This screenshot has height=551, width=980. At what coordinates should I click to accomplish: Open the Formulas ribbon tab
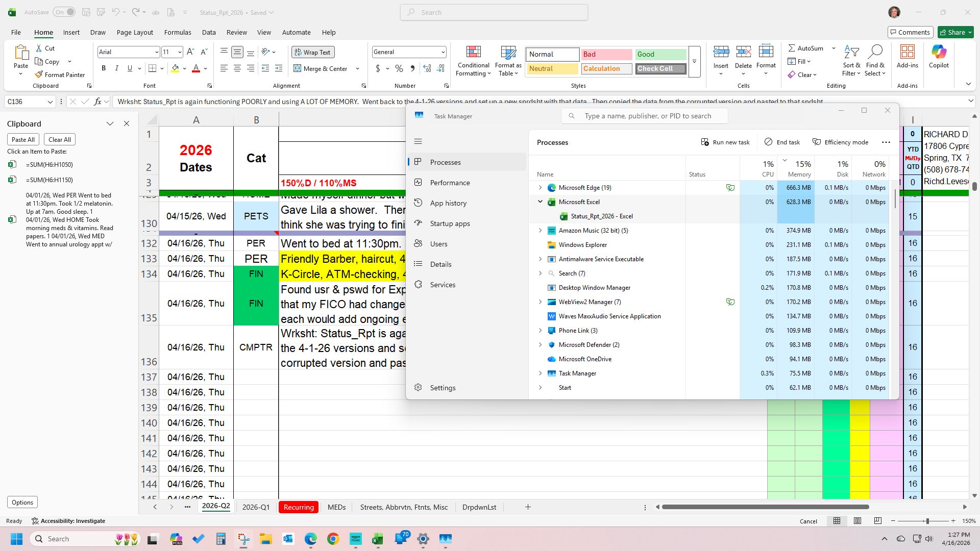coord(178,32)
